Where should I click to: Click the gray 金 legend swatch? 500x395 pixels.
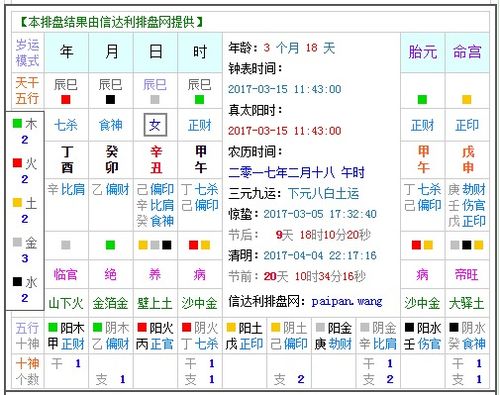point(17,242)
